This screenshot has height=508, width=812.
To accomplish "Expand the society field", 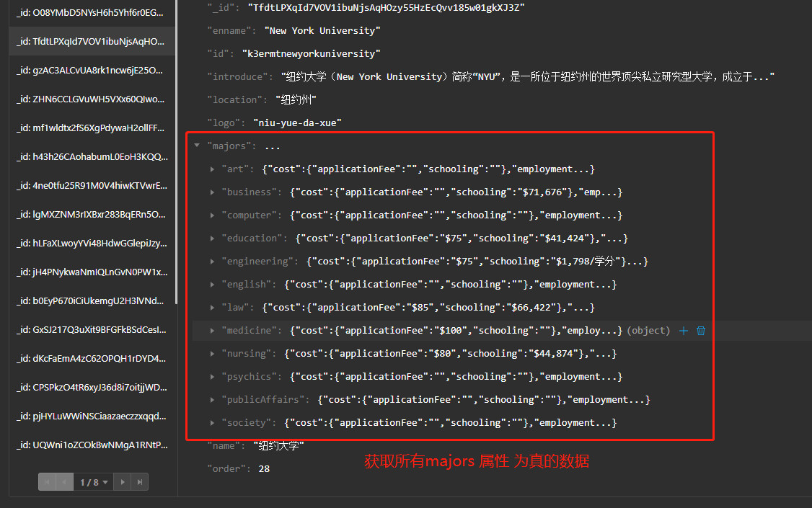I will [x=212, y=423].
